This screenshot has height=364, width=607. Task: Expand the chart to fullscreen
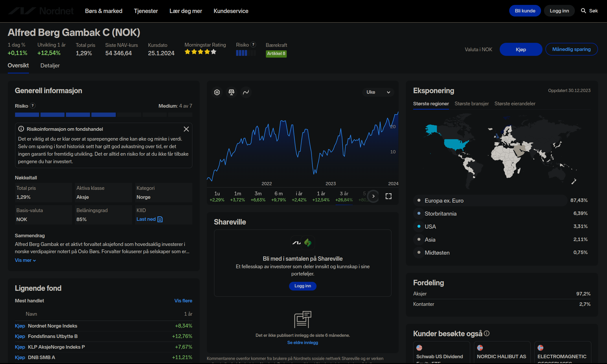point(389,196)
